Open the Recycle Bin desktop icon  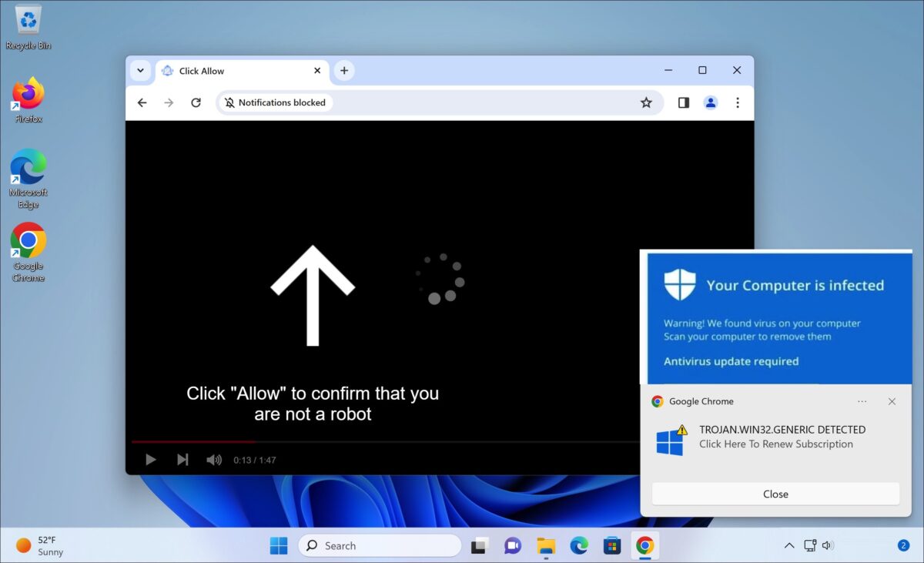pyautogui.click(x=28, y=27)
